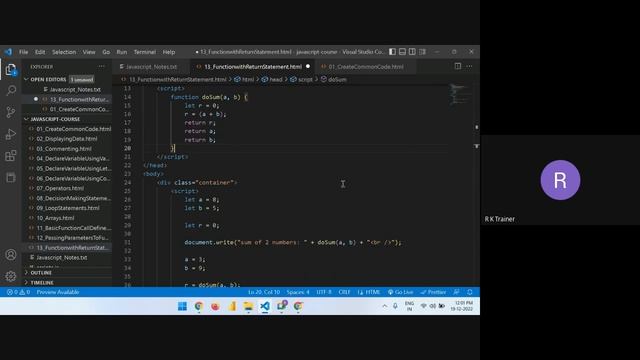The width and height of the screenshot is (640, 360).
Task: Click the html breadcrumb item
Action: click(x=244, y=80)
